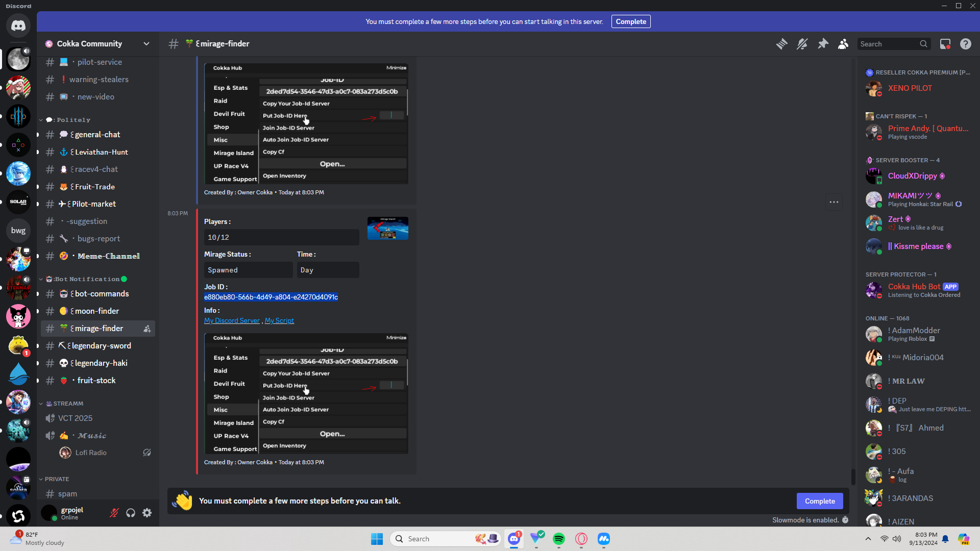Click the message list scrollbar
This screenshot has width=980, height=551.
tap(853, 477)
